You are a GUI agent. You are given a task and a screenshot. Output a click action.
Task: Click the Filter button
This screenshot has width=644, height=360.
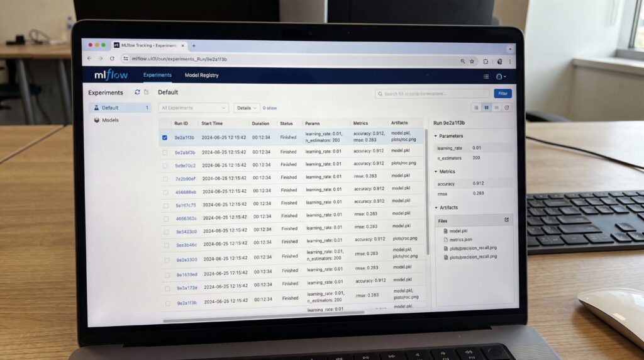pos(502,94)
